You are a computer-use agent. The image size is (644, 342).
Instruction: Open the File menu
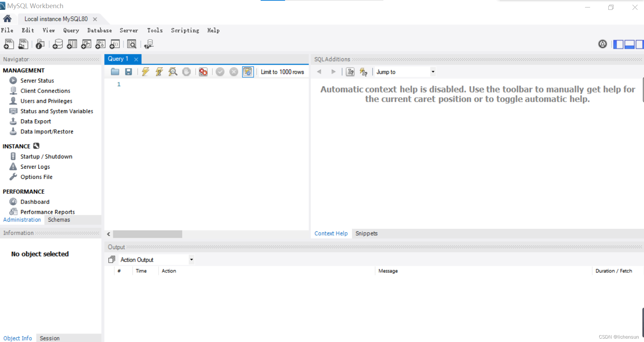tap(7, 30)
